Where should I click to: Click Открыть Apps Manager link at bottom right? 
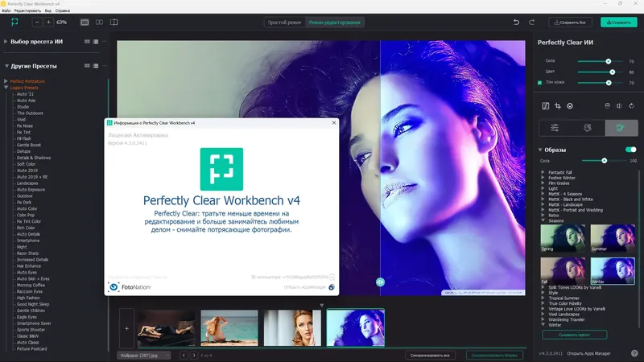click(x=588, y=353)
